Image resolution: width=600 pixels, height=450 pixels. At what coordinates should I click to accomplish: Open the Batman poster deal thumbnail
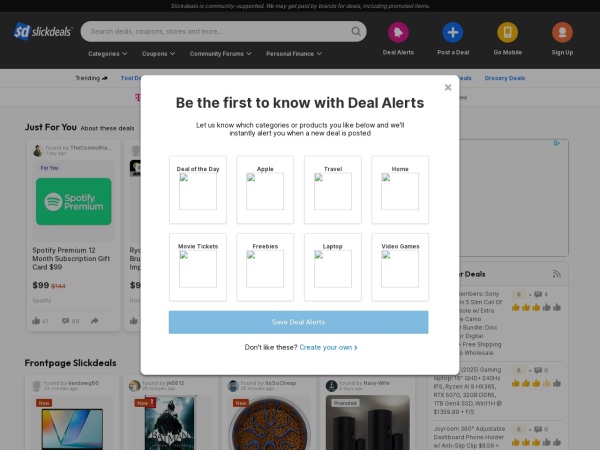[x=170, y=422]
